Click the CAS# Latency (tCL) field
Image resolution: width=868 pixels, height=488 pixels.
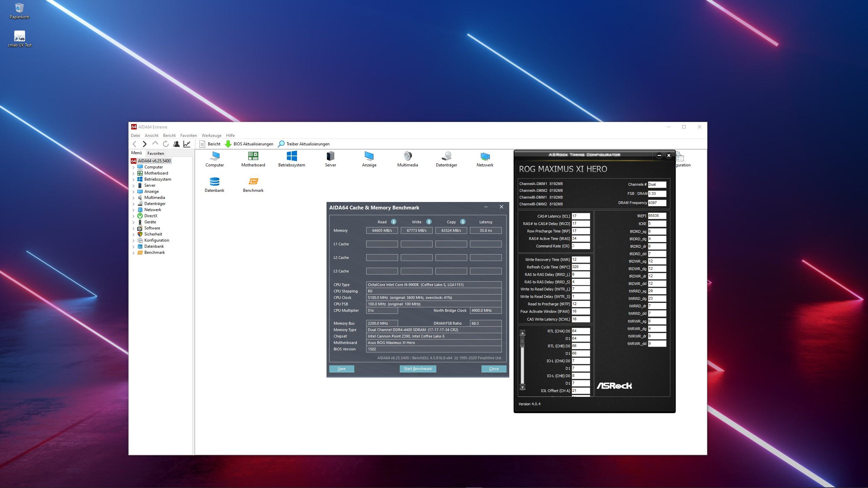click(581, 216)
